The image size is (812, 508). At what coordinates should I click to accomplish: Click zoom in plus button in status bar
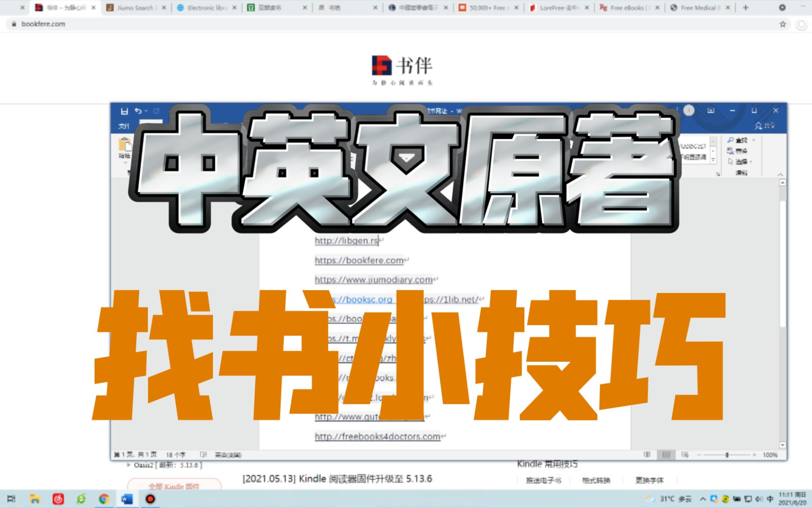(x=755, y=455)
